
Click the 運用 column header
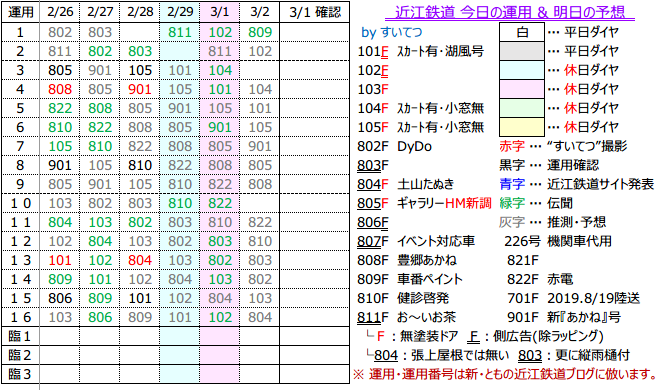pos(20,12)
